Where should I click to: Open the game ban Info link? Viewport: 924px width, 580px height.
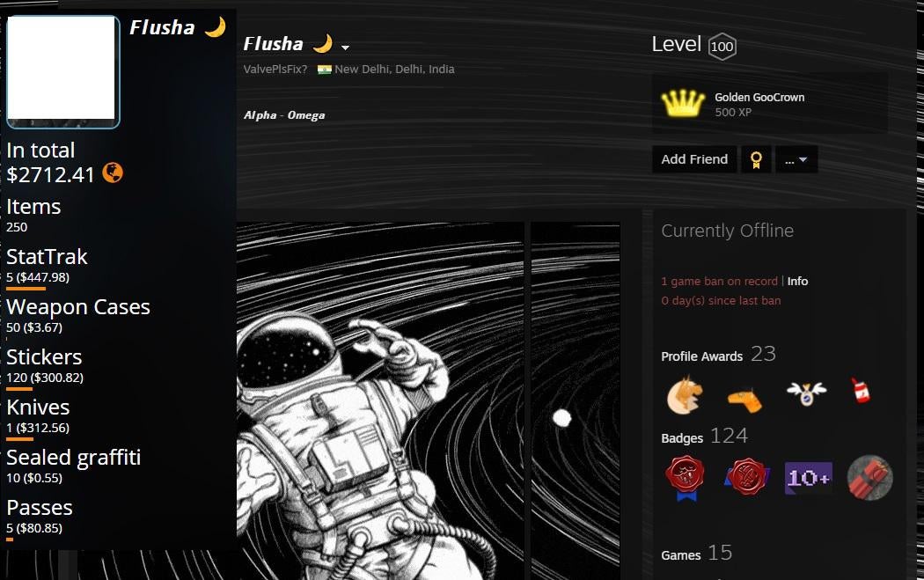click(x=797, y=281)
